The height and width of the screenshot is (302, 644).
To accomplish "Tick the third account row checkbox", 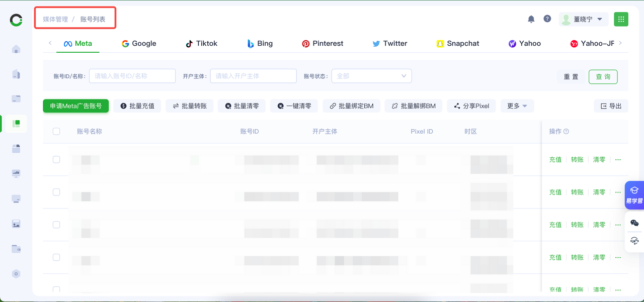I will (56, 225).
